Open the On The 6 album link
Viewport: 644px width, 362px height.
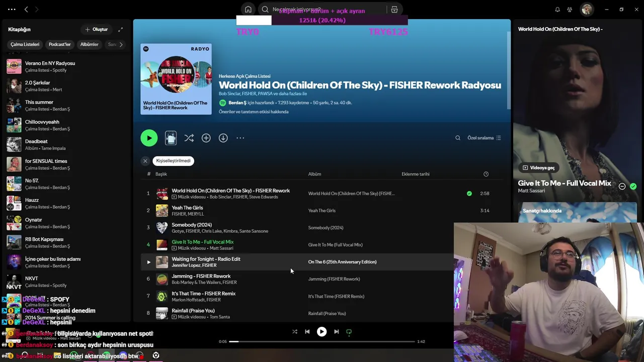[x=342, y=262]
